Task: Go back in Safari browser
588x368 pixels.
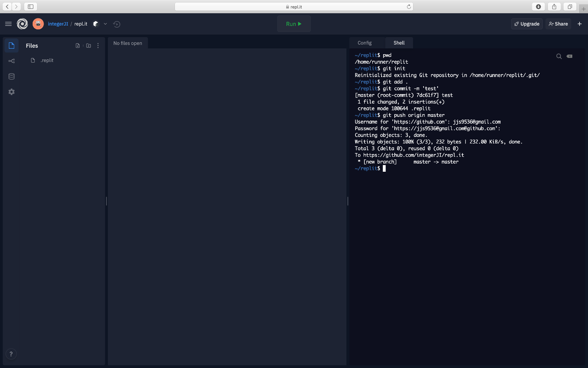Action: (7, 6)
